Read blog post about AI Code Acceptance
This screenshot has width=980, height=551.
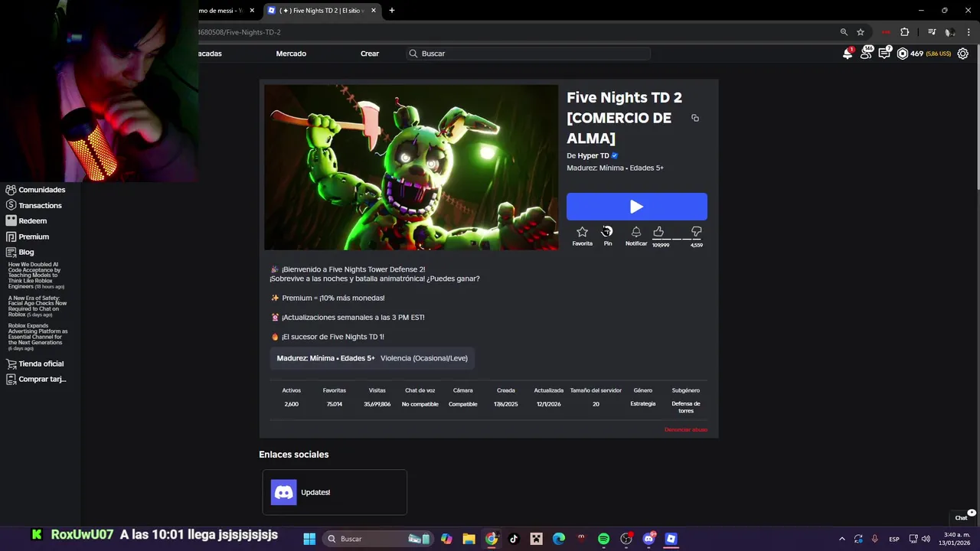tap(36, 275)
